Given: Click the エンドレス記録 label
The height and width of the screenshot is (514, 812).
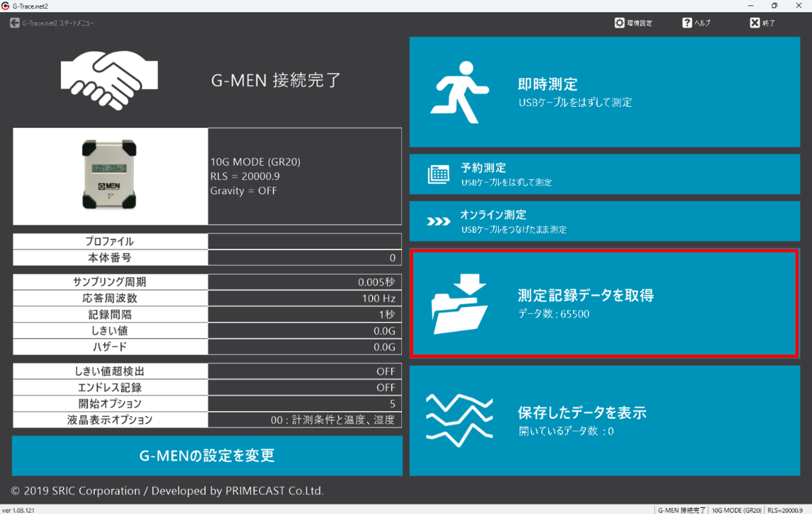Looking at the screenshot, I should click(110, 387).
